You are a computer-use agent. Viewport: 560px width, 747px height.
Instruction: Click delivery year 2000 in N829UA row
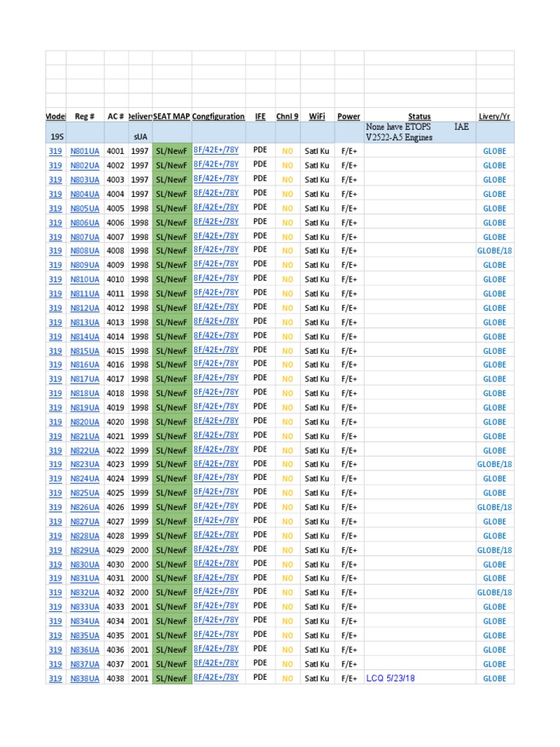(x=140, y=550)
